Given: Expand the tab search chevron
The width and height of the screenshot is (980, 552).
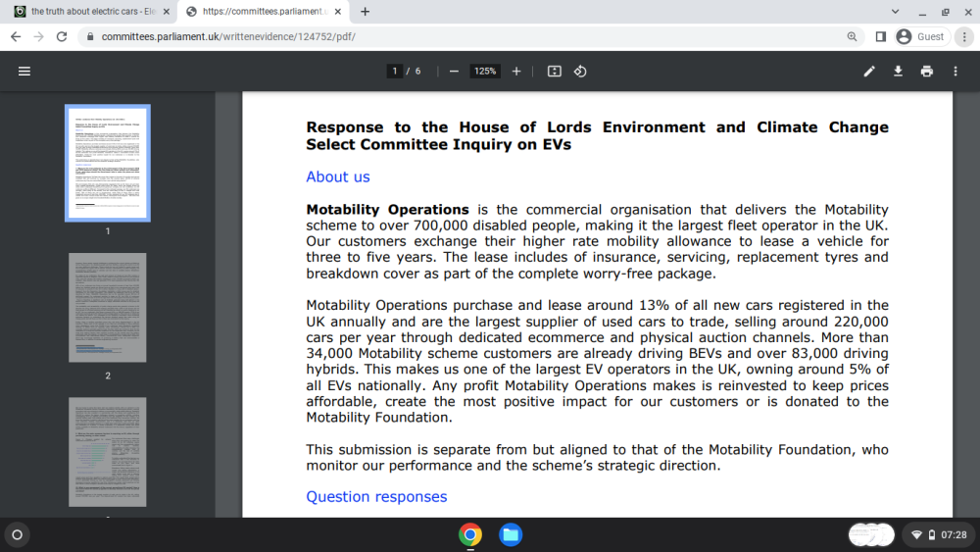Looking at the screenshot, I should (895, 11).
